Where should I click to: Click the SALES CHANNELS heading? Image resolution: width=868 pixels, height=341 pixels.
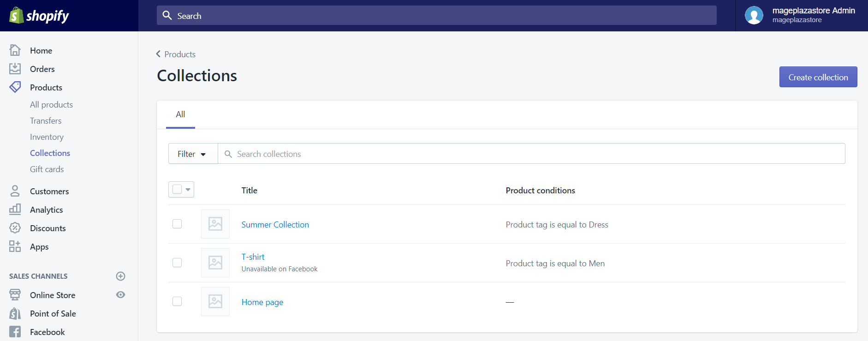click(38, 276)
